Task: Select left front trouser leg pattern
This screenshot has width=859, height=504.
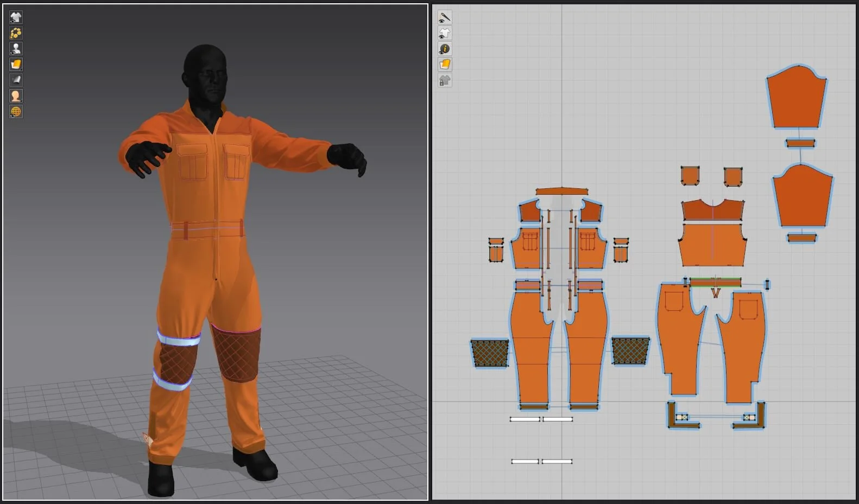Action: [x=532, y=347]
